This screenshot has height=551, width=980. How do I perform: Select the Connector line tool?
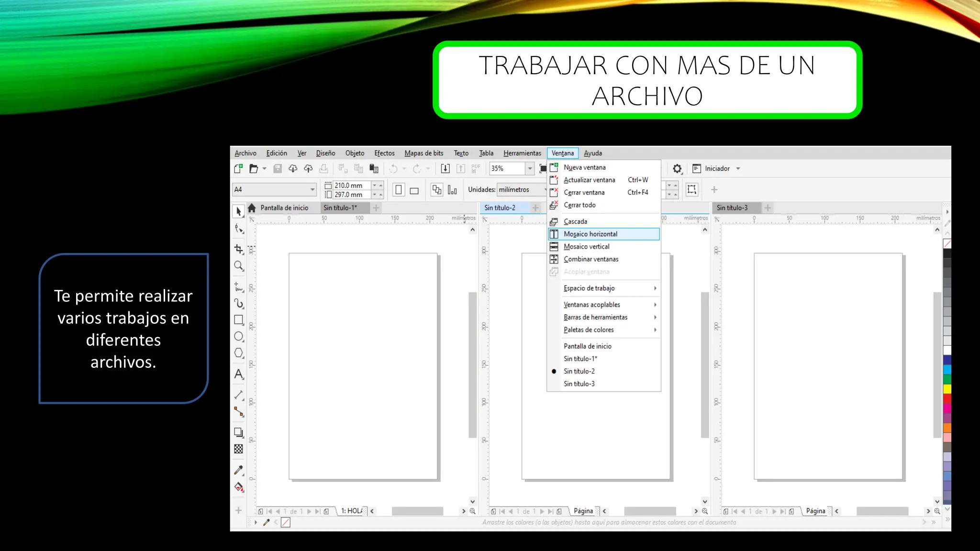239,412
